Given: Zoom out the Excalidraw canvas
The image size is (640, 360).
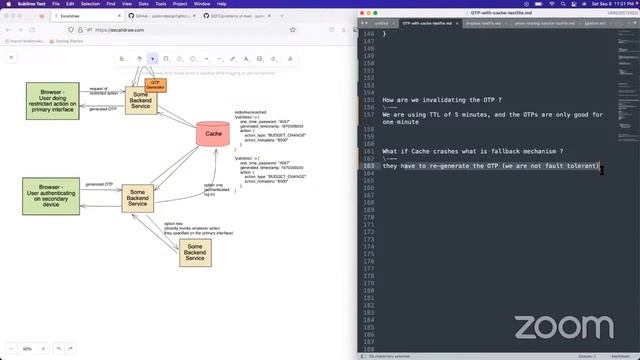Looking at the screenshot, I should 11,349.
